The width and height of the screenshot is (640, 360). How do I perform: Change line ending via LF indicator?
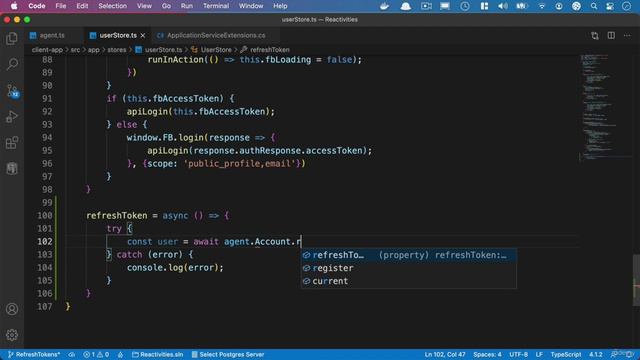point(539,354)
